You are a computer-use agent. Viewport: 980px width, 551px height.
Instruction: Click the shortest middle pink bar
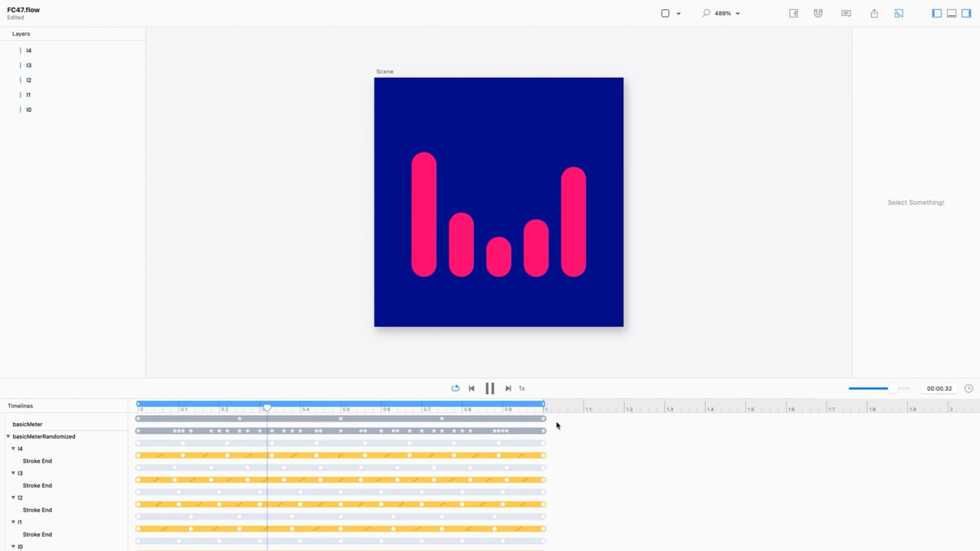(498, 256)
